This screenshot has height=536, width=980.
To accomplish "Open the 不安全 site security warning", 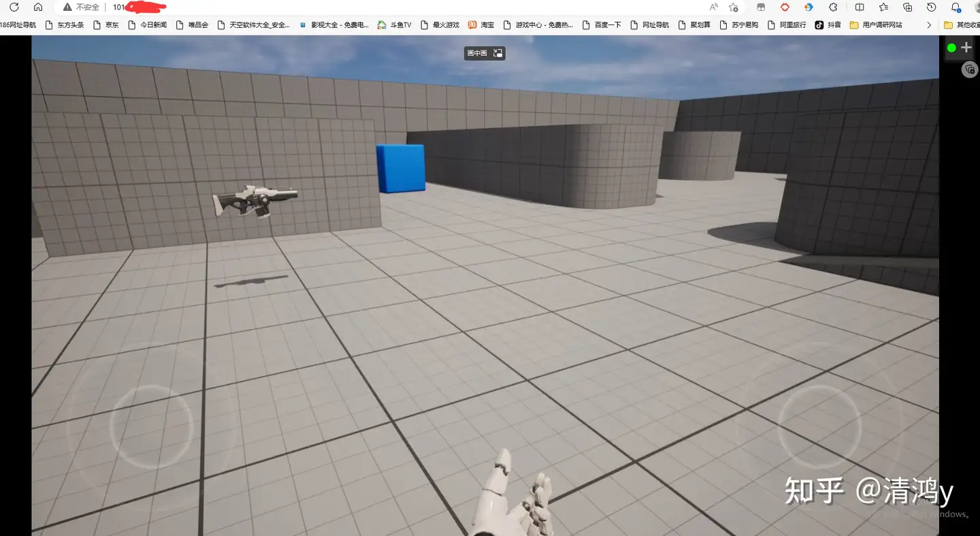I will [81, 7].
